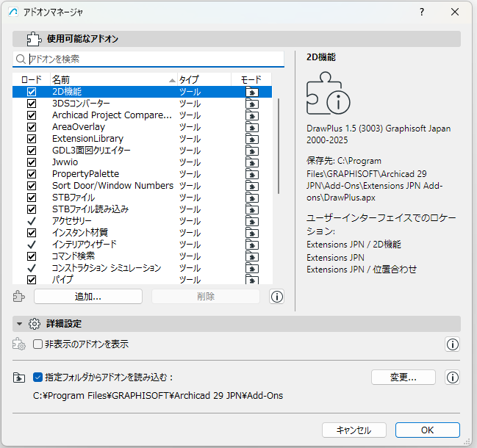Click the puzzle icon left of 追加 button
Screen dimensions: 477x448
[x=19, y=296]
